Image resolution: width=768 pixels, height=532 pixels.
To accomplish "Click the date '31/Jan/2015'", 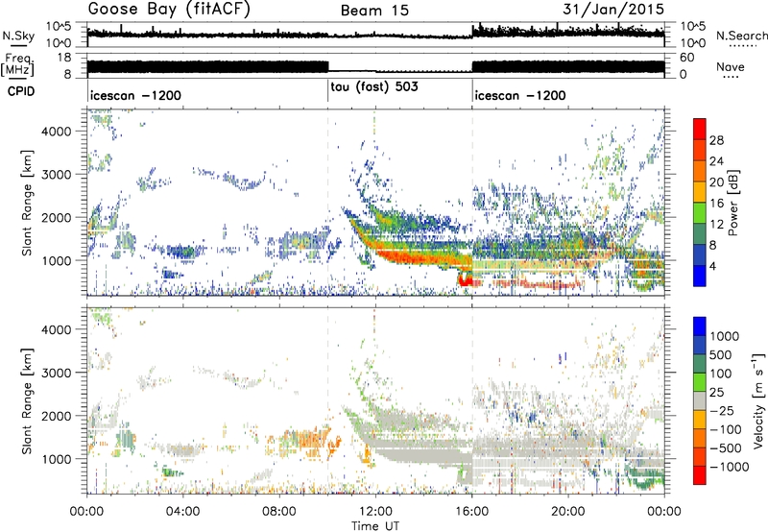I will (613, 10).
